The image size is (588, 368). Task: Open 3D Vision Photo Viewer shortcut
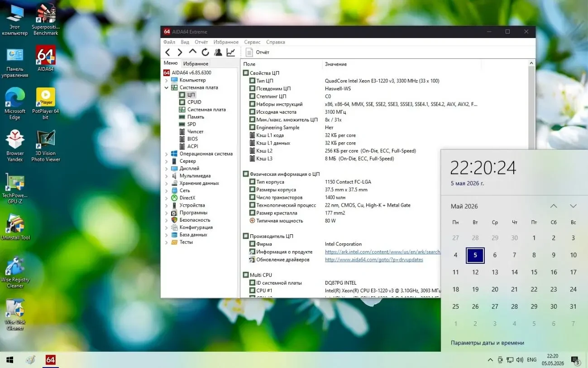[x=46, y=146]
